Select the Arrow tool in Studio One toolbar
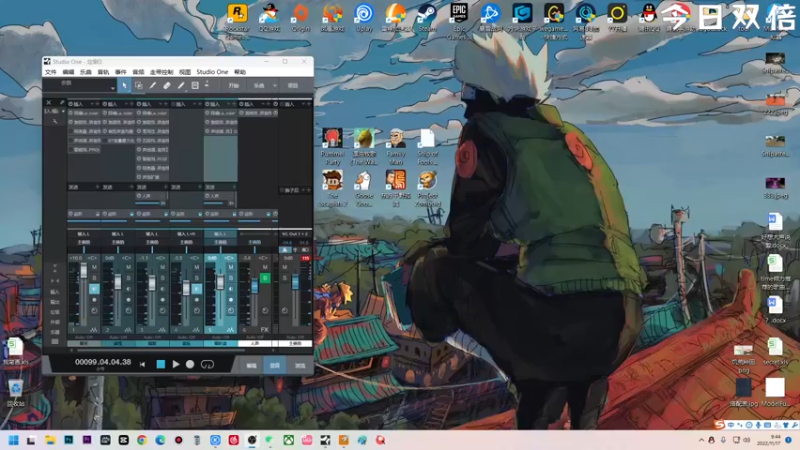The image size is (800, 450). [x=124, y=86]
